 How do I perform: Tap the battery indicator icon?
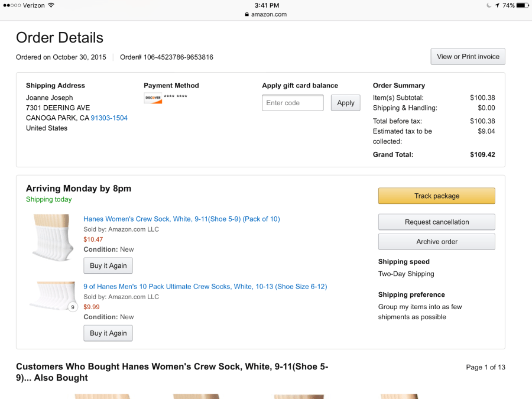523,5
